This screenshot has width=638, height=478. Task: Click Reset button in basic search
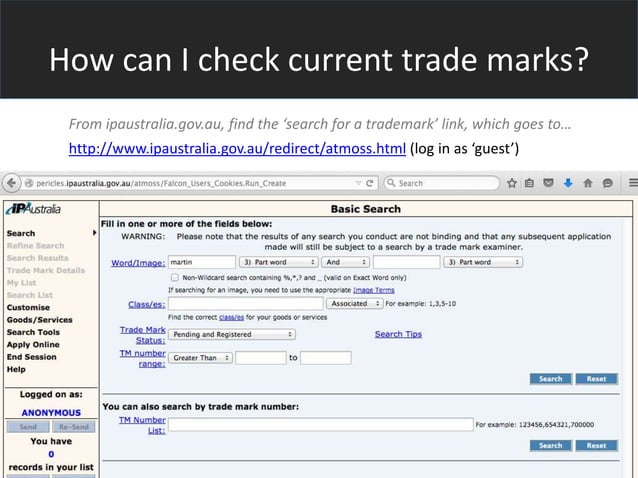(596, 379)
